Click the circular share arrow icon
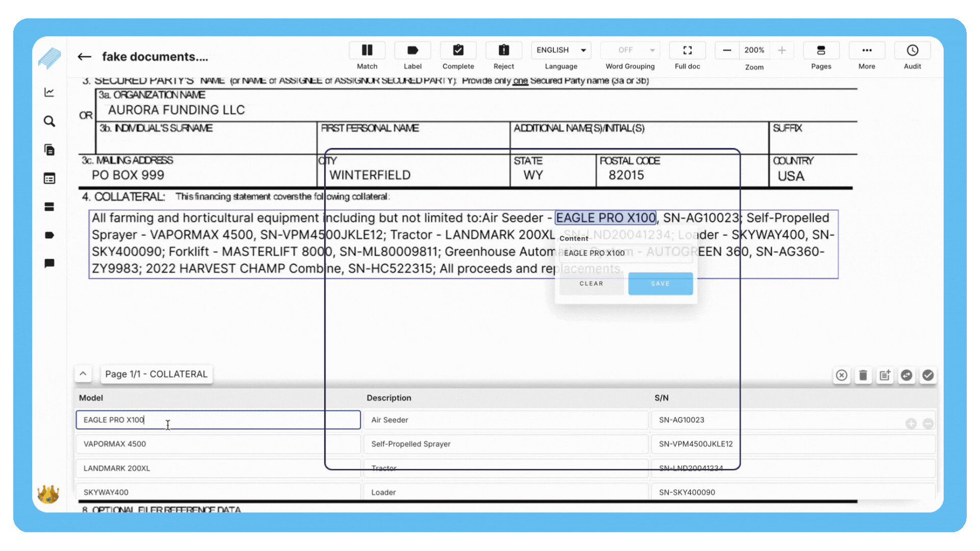This screenshot has width=980, height=551. [x=906, y=375]
